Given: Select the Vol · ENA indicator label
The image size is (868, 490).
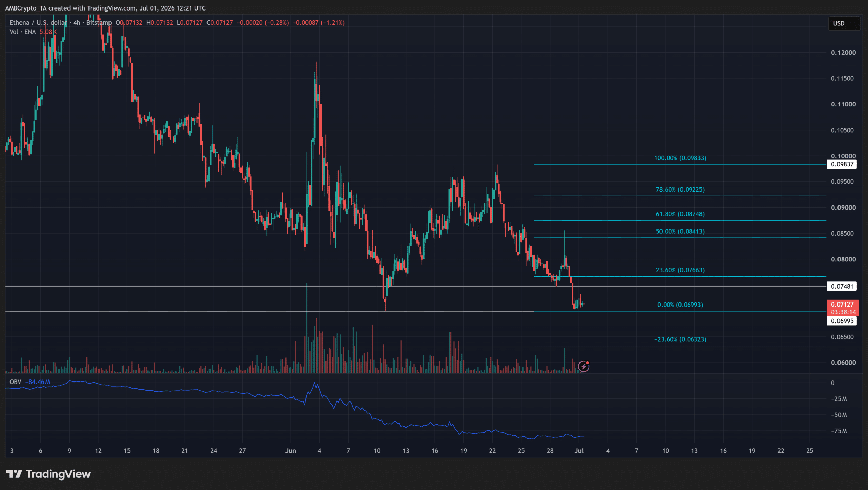Looking at the screenshot, I should pyautogui.click(x=23, y=32).
